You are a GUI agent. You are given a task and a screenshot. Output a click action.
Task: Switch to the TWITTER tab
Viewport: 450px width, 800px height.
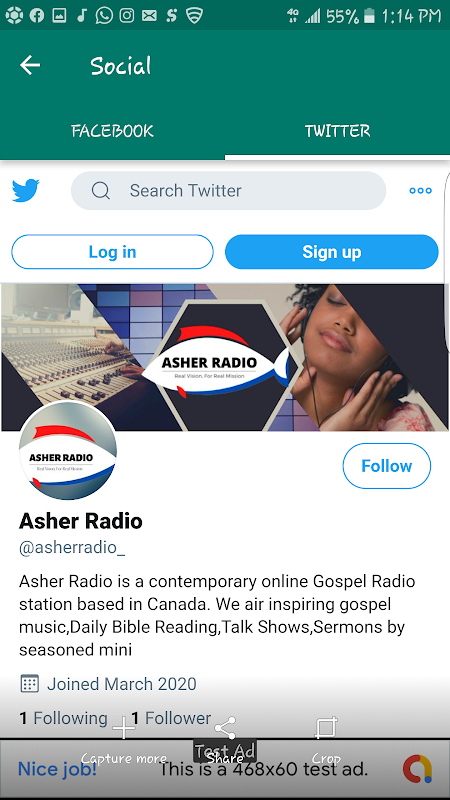337,131
